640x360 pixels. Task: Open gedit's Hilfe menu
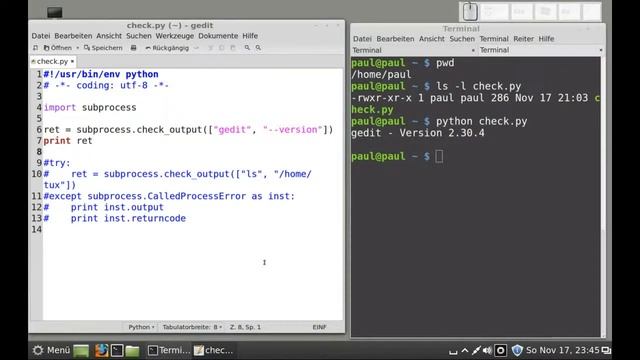coord(250,36)
